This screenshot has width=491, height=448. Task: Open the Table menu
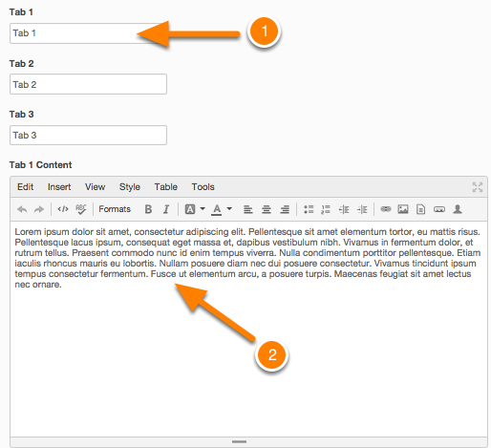click(x=166, y=187)
